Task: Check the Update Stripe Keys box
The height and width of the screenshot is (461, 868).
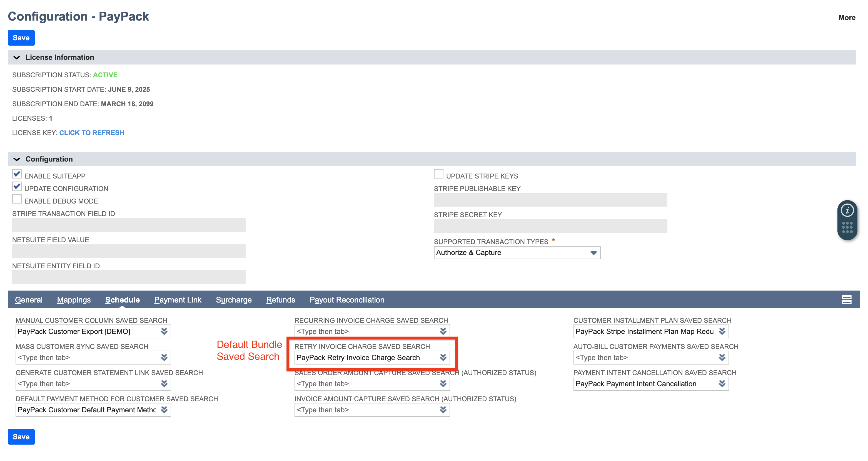Action: pos(438,174)
